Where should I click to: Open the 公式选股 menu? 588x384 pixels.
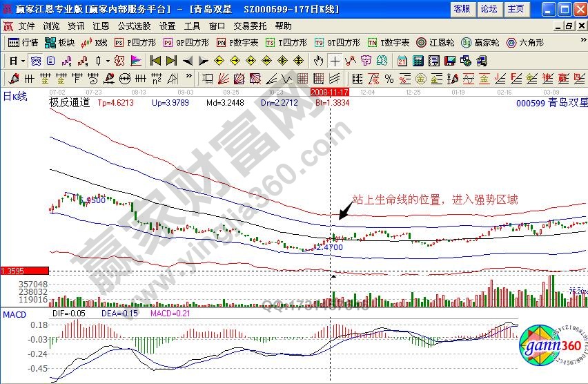pyautogui.click(x=134, y=26)
